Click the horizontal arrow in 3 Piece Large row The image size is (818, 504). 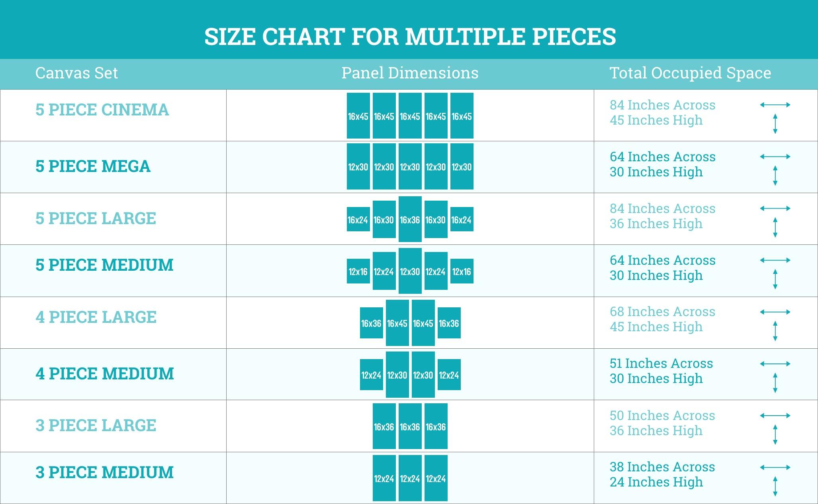coord(775,416)
